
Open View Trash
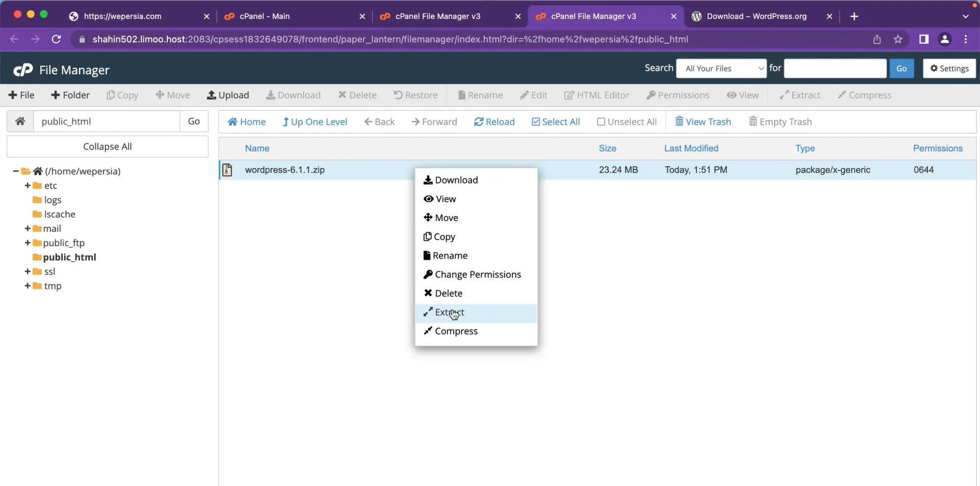point(703,122)
